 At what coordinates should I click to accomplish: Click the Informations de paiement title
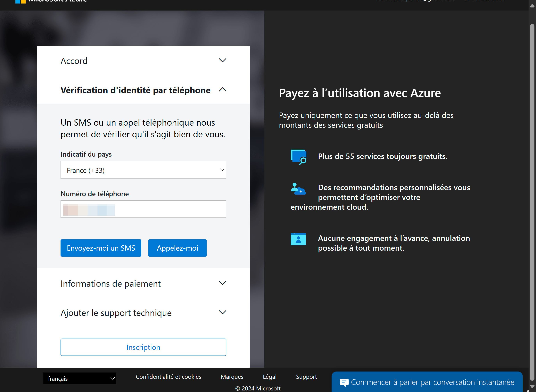(x=111, y=284)
